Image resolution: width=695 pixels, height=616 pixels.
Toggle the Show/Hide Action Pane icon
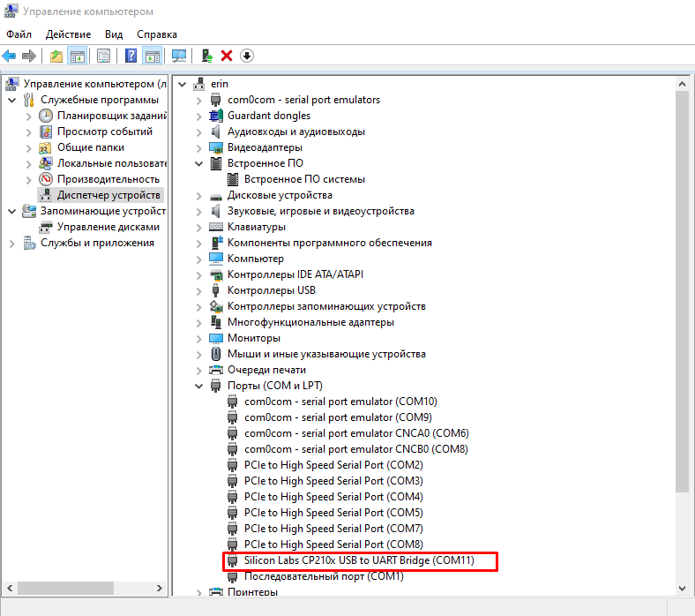[153, 56]
